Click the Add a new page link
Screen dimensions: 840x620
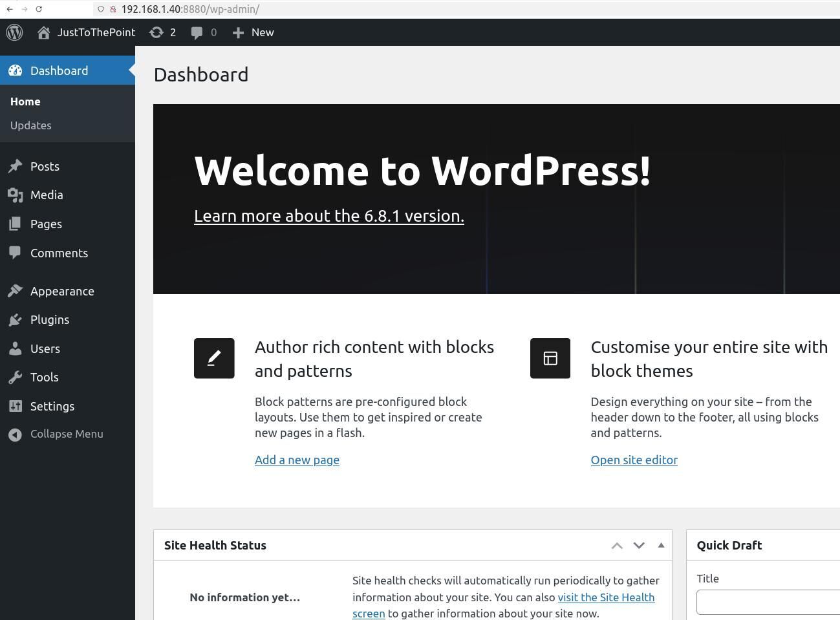(297, 460)
